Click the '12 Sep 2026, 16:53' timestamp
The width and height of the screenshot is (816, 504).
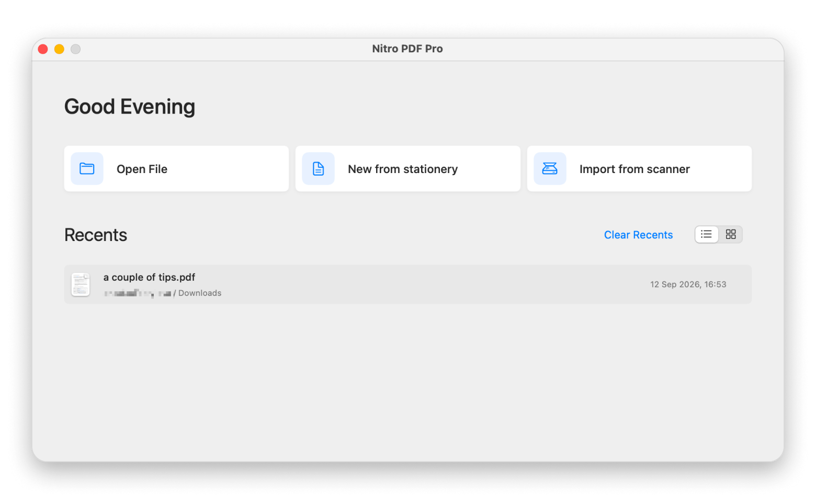688,284
